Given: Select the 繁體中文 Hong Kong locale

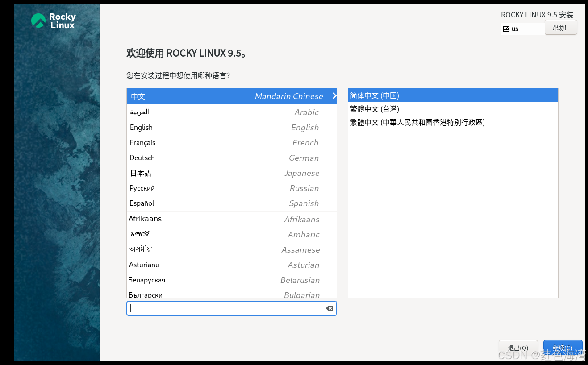Looking at the screenshot, I should pos(453,122).
